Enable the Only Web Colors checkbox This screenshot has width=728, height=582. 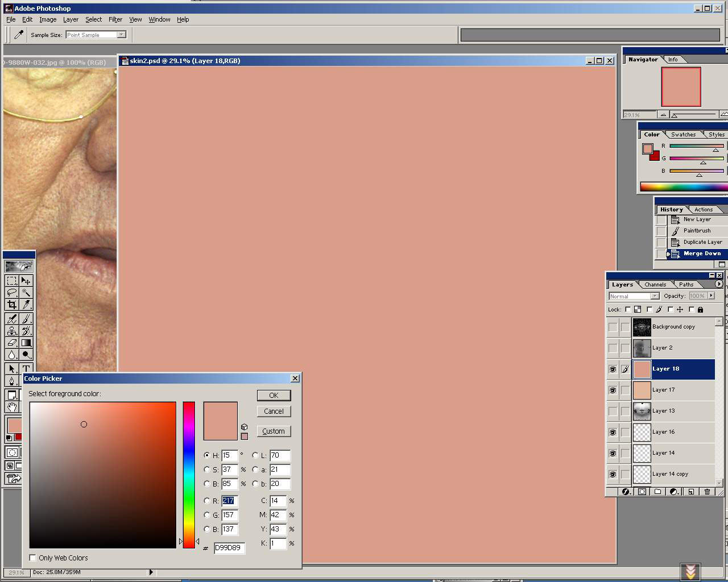tap(33, 558)
